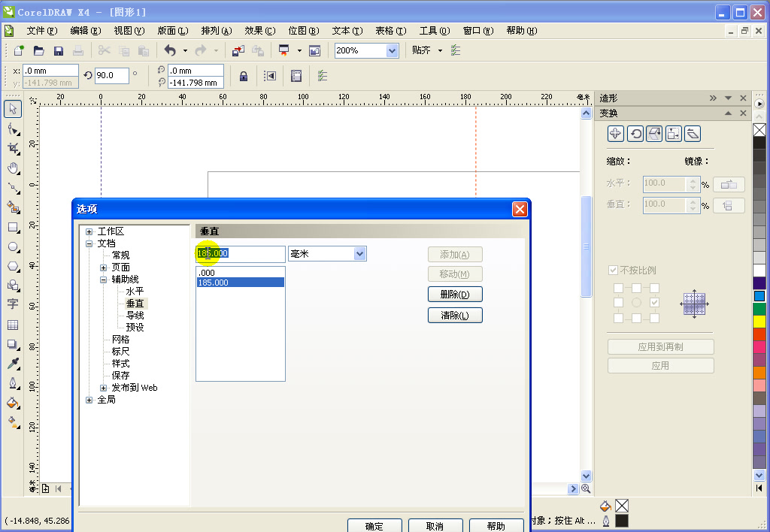Select the Fill bucket tool

pyautogui.click(x=13, y=403)
